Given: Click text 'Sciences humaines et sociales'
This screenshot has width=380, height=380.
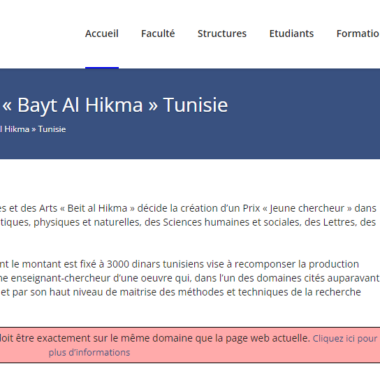Looking at the screenshot, I should click(x=231, y=222).
